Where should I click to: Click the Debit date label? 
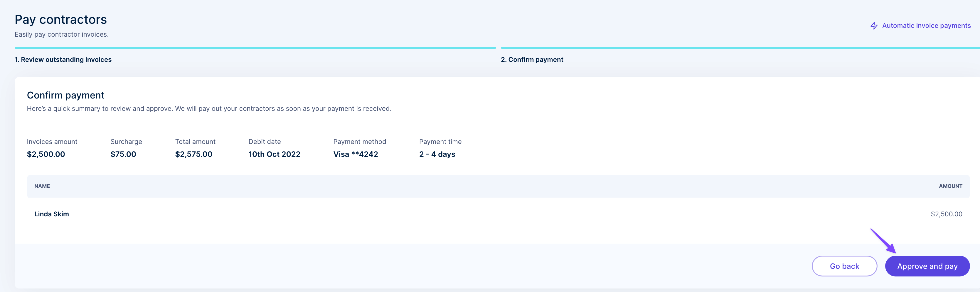coord(265,142)
